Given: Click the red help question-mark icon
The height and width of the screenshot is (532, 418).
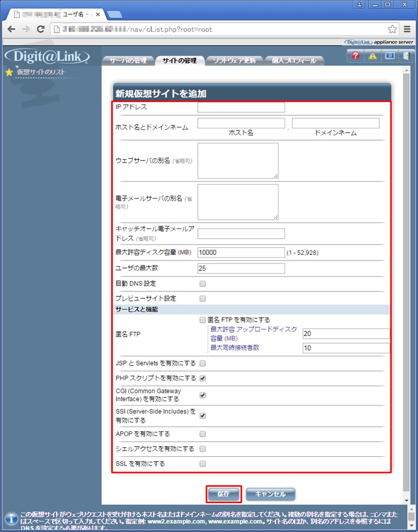Looking at the screenshot, I should pos(355,56).
